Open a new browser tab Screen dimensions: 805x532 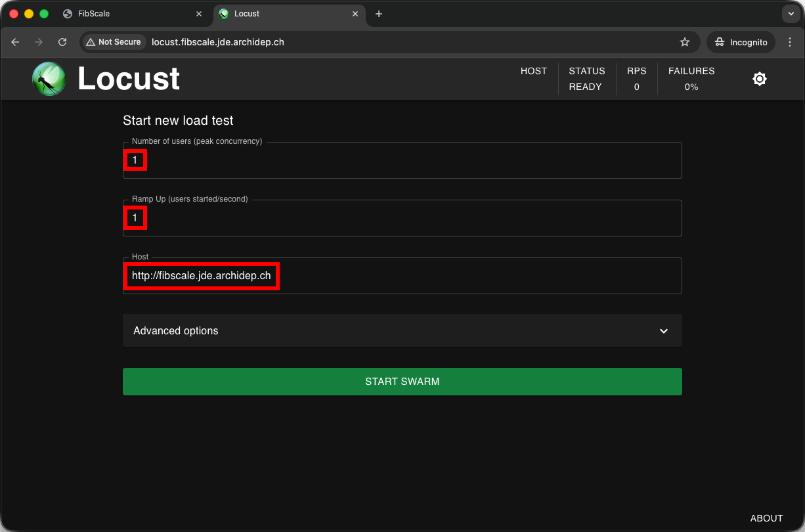pyautogui.click(x=378, y=13)
